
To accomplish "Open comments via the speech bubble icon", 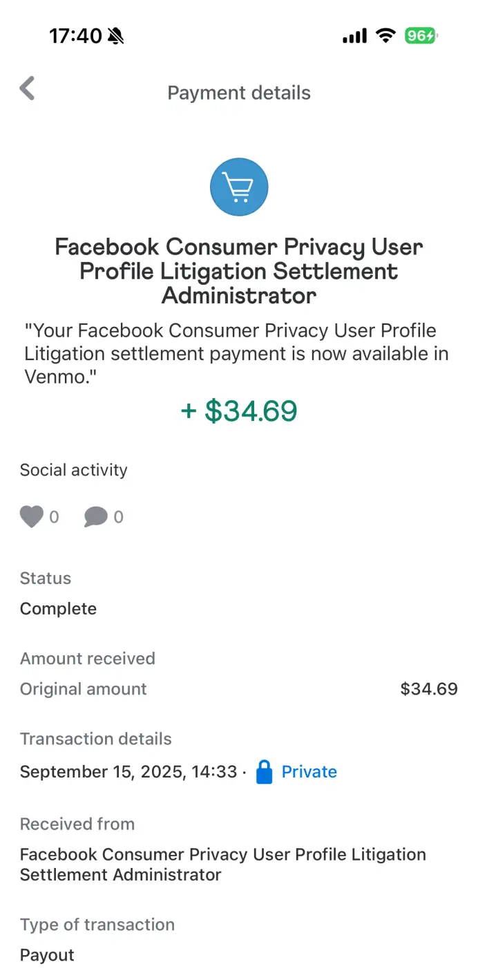I will point(96,516).
